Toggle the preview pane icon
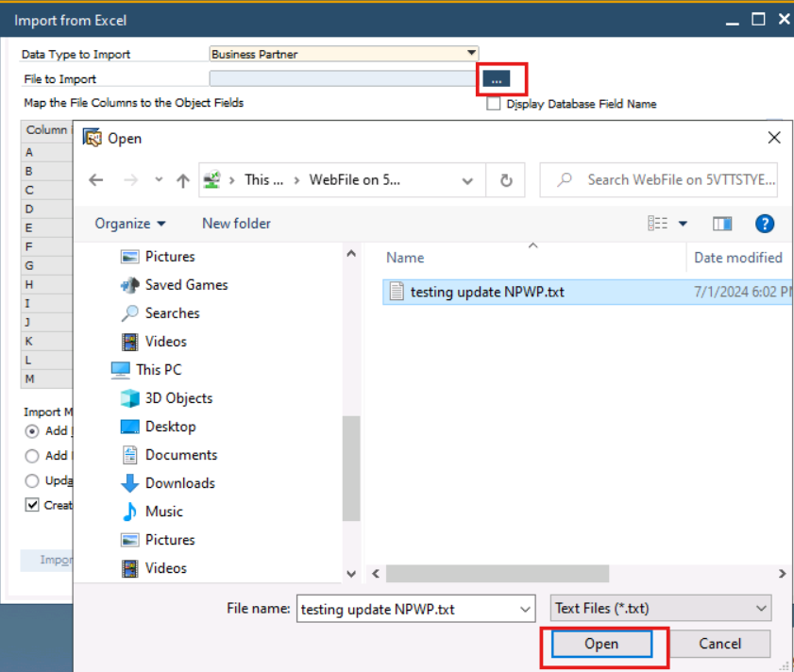 pos(722,224)
